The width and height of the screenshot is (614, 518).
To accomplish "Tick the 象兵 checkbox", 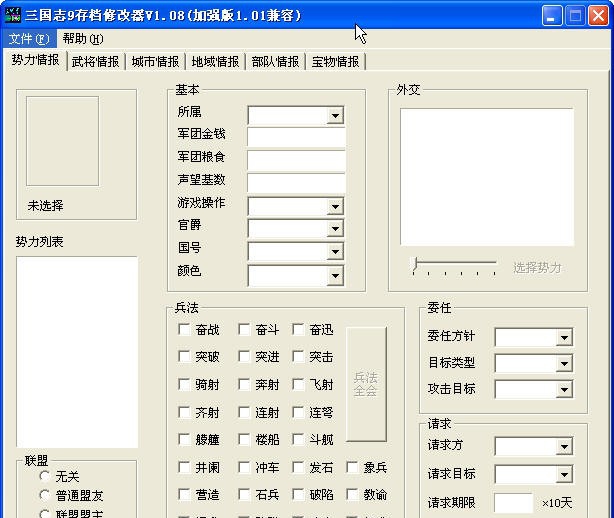I will coord(353,467).
